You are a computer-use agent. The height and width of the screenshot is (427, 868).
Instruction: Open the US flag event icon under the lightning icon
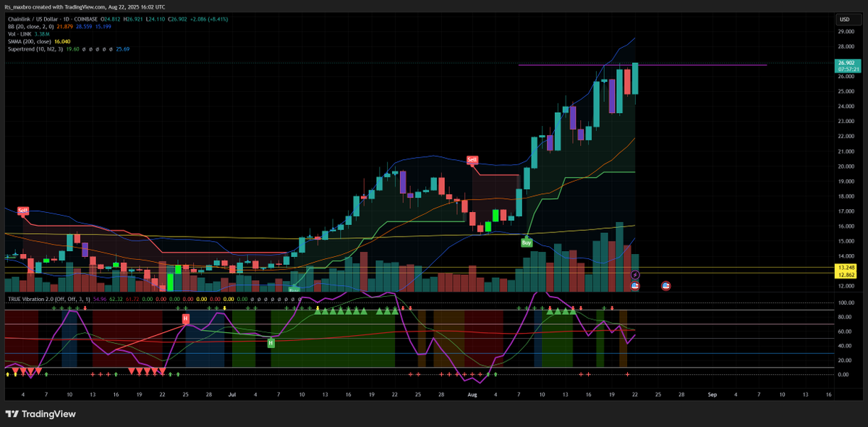(634, 286)
